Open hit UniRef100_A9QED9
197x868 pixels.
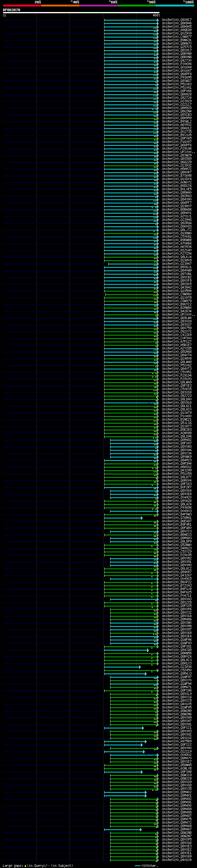coord(176,30)
